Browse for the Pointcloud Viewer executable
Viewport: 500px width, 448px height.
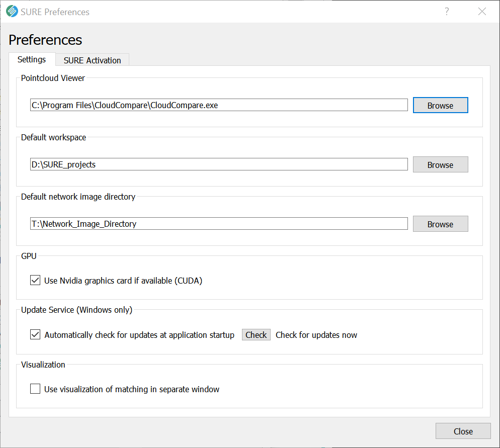pos(440,105)
